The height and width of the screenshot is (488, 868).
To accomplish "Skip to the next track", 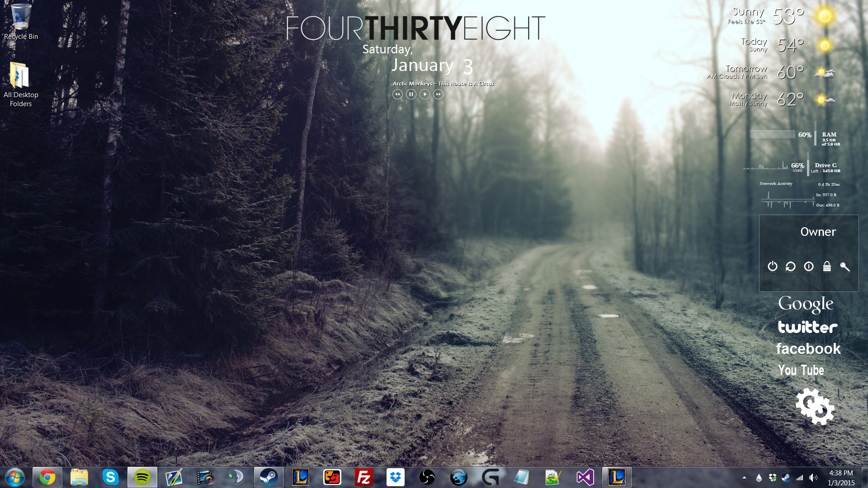I will tap(438, 94).
